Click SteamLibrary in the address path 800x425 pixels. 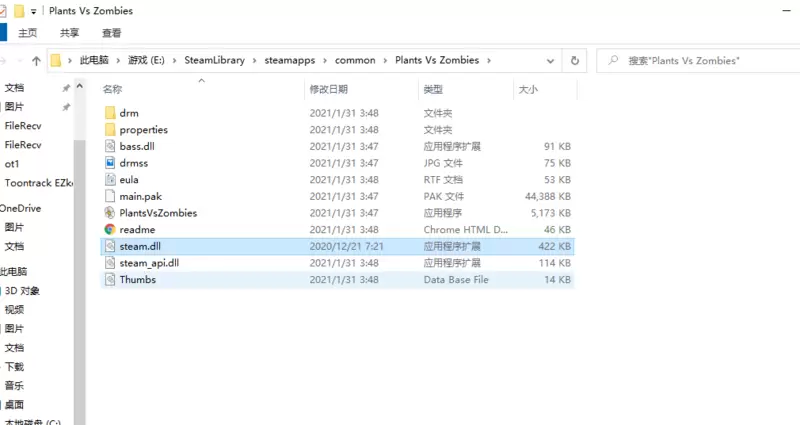[x=214, y=60]
